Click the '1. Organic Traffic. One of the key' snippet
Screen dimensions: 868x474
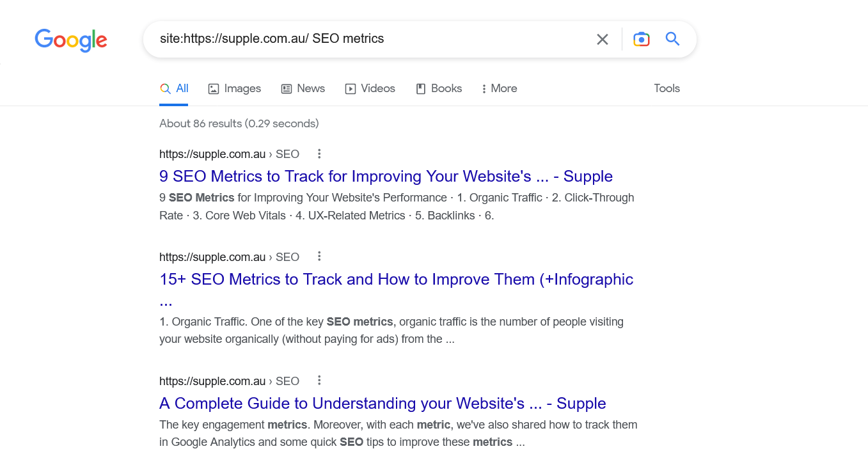coord(391,330)
